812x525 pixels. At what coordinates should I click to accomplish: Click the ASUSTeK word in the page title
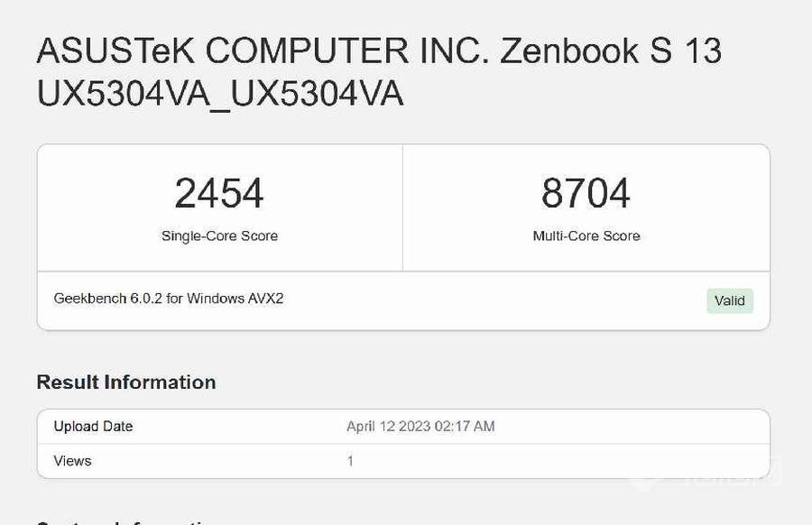pos(116,51)
